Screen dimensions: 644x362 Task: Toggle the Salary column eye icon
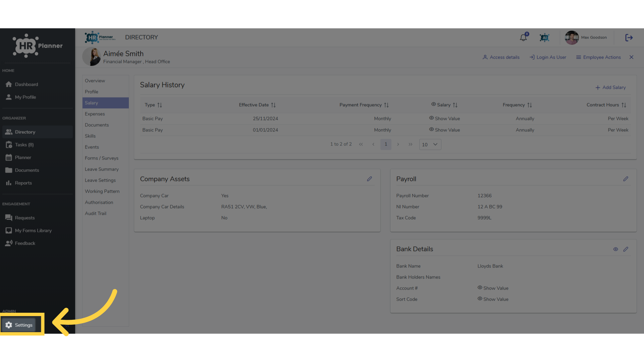(x=433, y=104)
